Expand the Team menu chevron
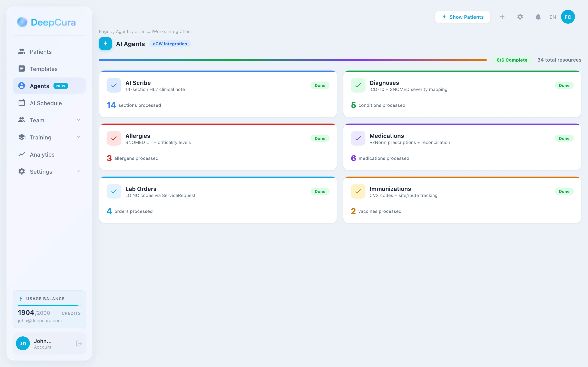This screenshot has width=588, height=367. [78, 120]
